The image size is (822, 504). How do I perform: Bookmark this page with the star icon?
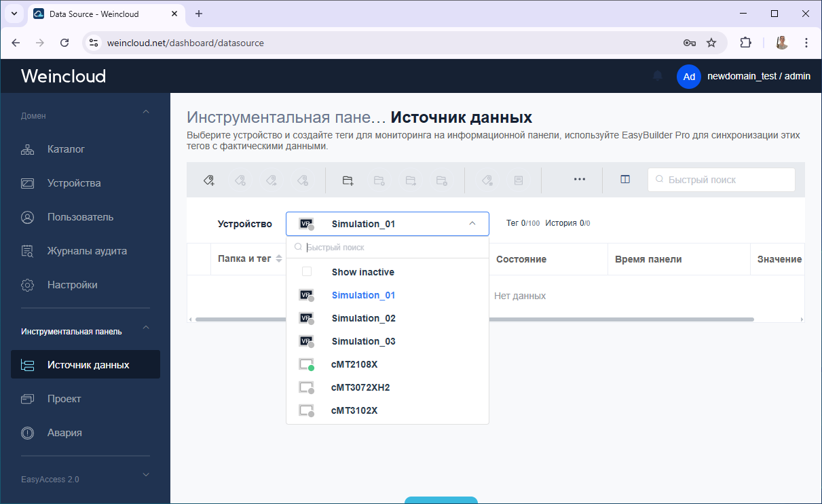(x=711, y=43)
